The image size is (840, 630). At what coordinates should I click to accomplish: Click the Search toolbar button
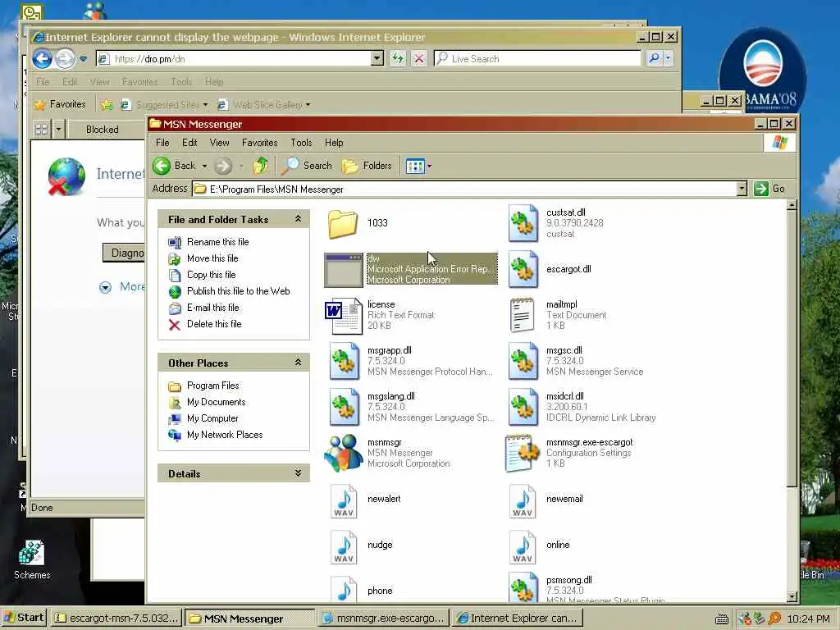[x=308, y=166]
